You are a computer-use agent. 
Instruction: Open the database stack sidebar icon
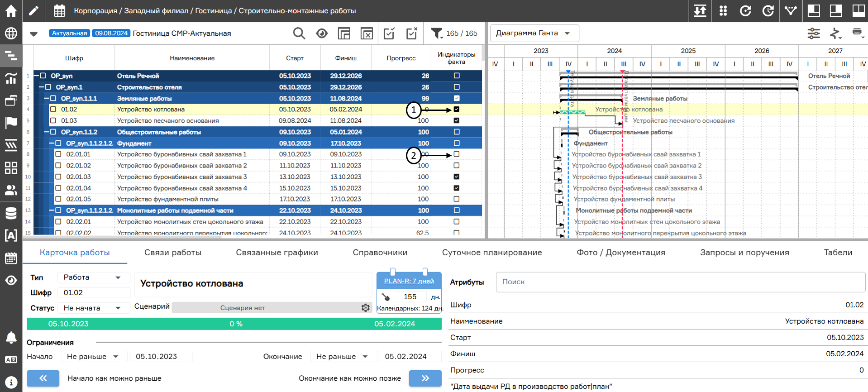(11, 213)
